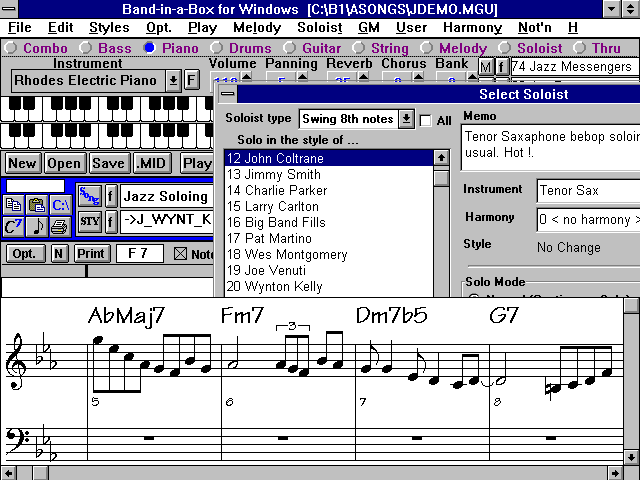Select the Piano part radio button
640x480 pixels.
coord(149,48)
